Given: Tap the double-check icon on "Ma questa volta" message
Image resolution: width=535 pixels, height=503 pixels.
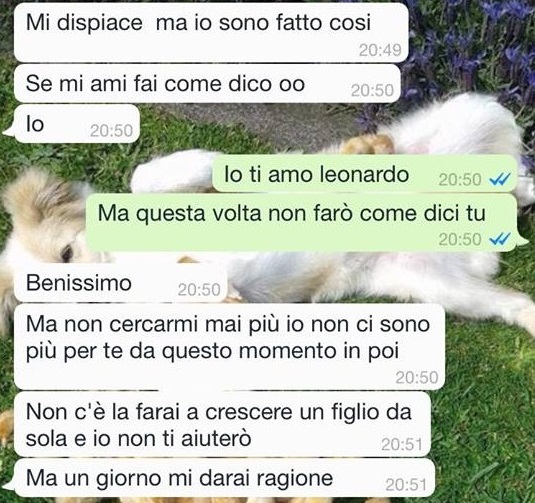Looking at the screenshot, I should click(x=500, y=239).
